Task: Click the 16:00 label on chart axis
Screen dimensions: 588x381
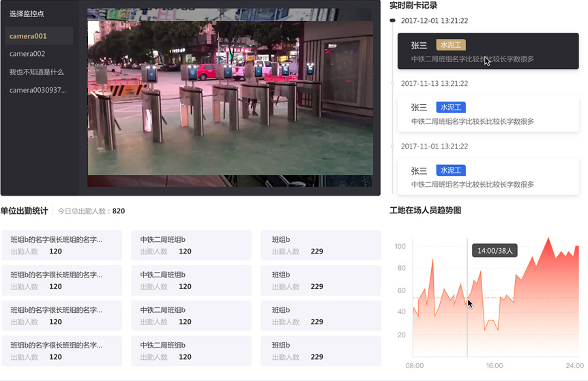Action: [495, 366]
